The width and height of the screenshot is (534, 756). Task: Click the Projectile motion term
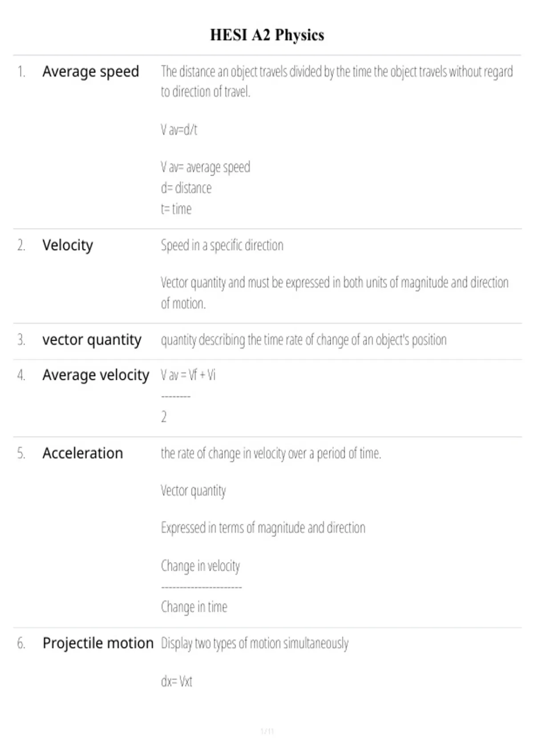(x=98, y=643)
